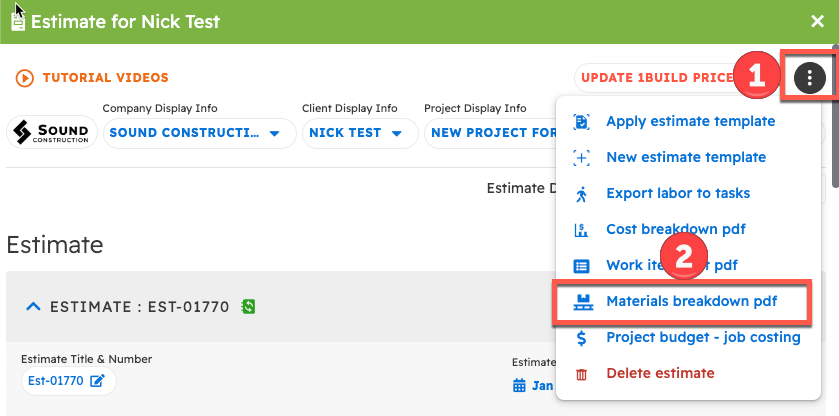
Task: Choose Materials breakdown pdf menu item
Action: (691, 301)
